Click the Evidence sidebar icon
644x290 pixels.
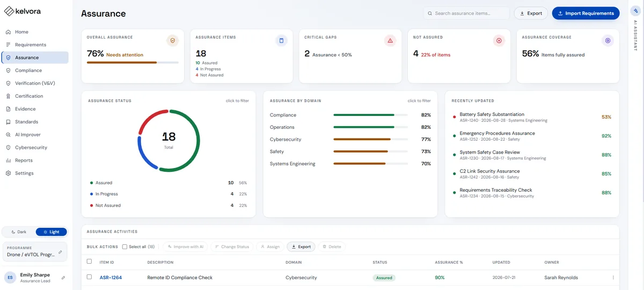click(8, 109)
